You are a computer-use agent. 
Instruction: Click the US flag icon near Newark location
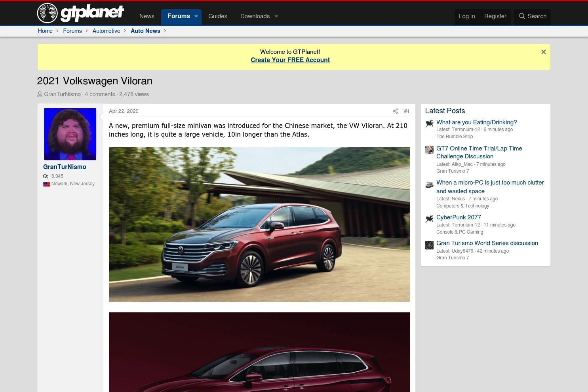click(46, 184)
